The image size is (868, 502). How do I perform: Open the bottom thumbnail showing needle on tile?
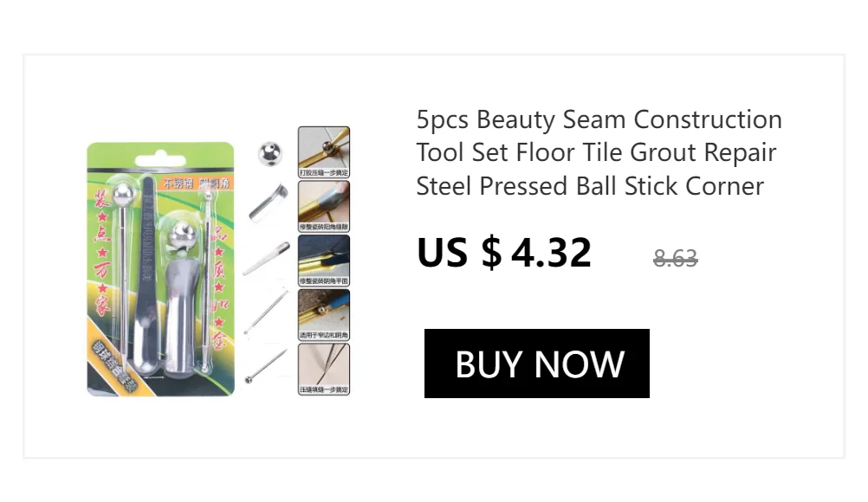(x=324, y=369)
